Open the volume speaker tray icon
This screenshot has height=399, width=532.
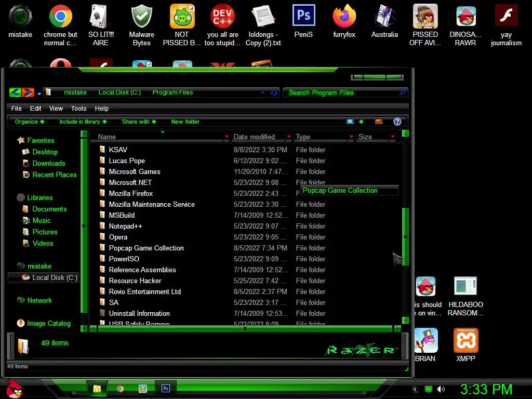click(x=441, y=389)
